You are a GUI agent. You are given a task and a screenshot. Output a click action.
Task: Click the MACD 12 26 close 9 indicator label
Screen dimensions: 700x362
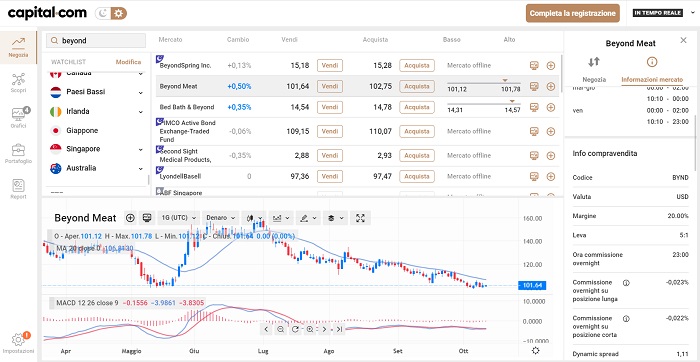[87, 303]
